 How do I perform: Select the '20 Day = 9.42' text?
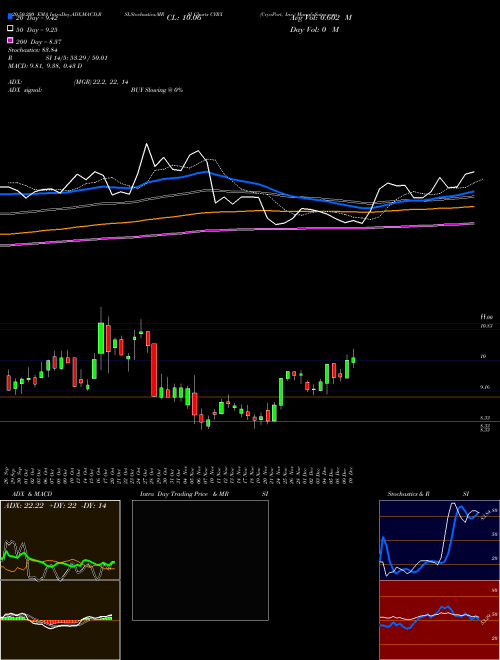[x=37, y=18]
